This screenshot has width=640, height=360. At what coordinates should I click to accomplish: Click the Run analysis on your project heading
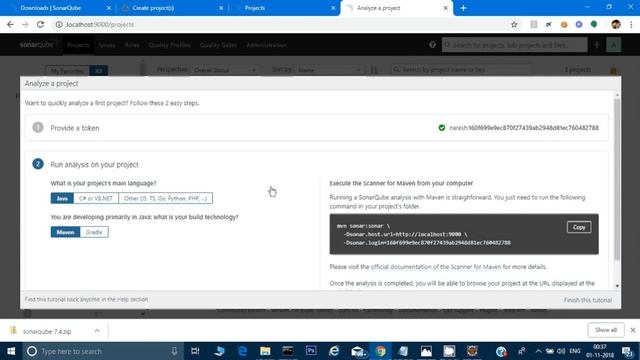click(94, 164)
